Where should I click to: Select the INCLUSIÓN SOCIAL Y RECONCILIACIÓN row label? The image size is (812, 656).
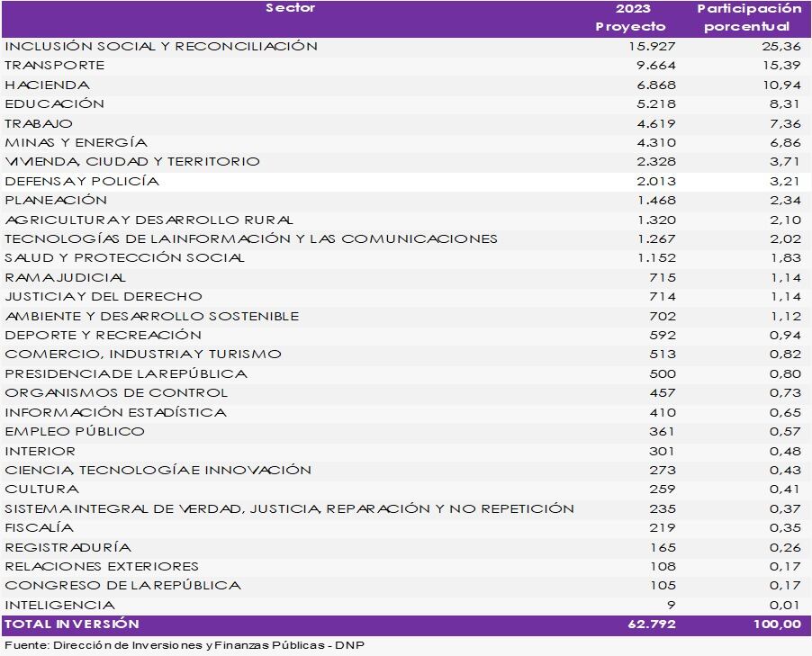[x=161, y=46]
